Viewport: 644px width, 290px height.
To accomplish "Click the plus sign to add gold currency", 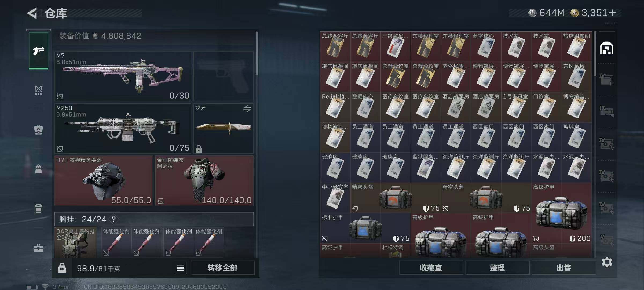I will [x=613, y=13].
